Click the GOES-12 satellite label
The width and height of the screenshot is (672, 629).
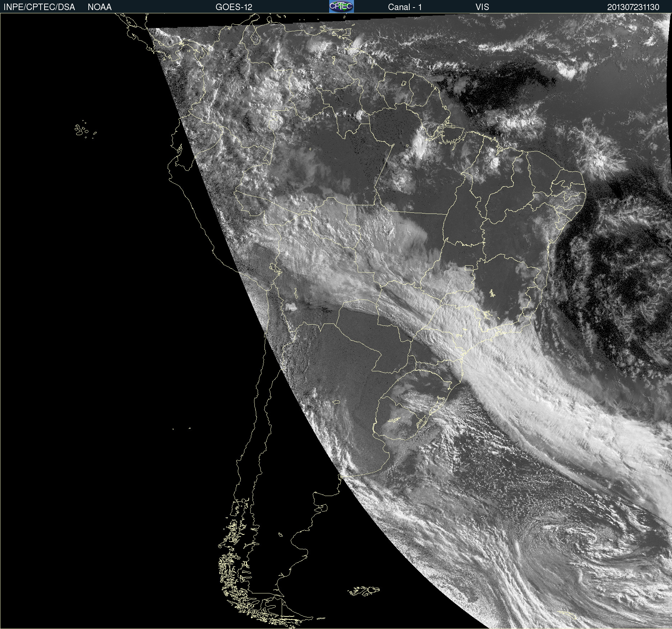[234, 7]
